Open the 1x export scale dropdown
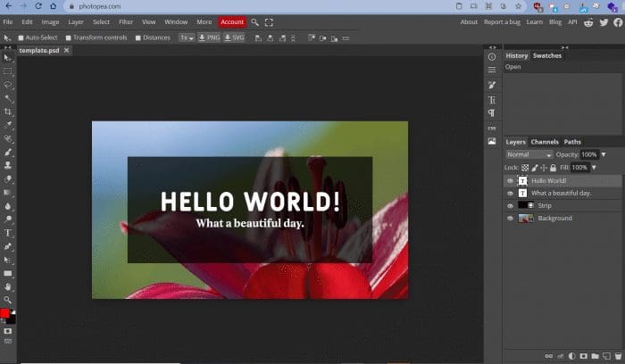Screen dimensions: 625x364 [x=186, y=37]
